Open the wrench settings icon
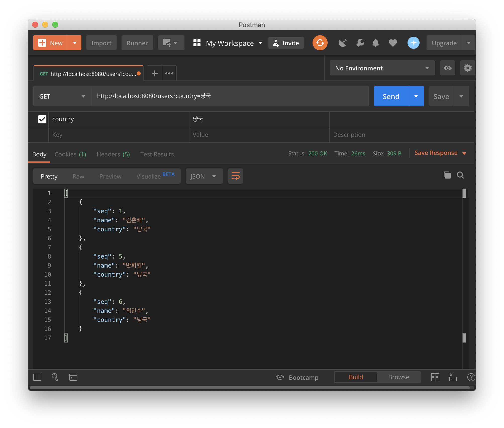Screen dimensions: 504x428 [x=360, y=43]
